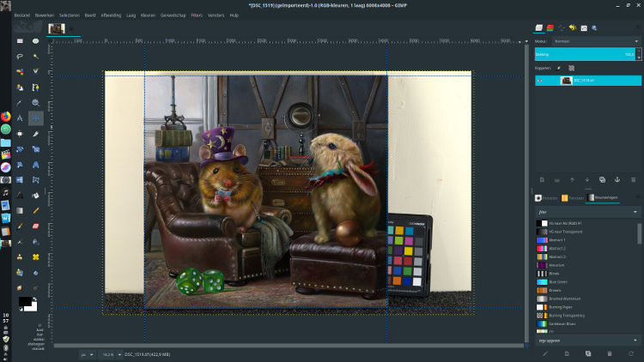Open the px unit dropdown in status bar
Screen dimensions: 644x362
88,354
